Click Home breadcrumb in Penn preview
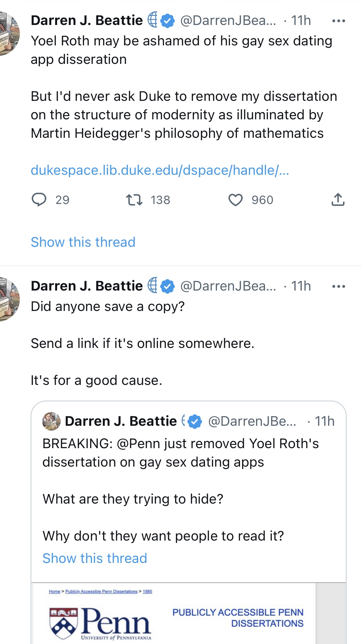 [x=54, y=591]
